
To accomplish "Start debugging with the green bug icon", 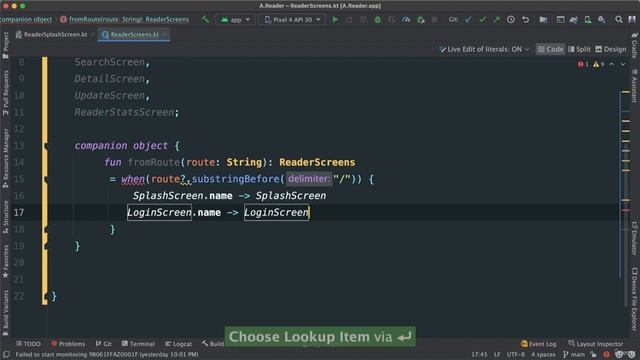I will (x=378, y=20).
